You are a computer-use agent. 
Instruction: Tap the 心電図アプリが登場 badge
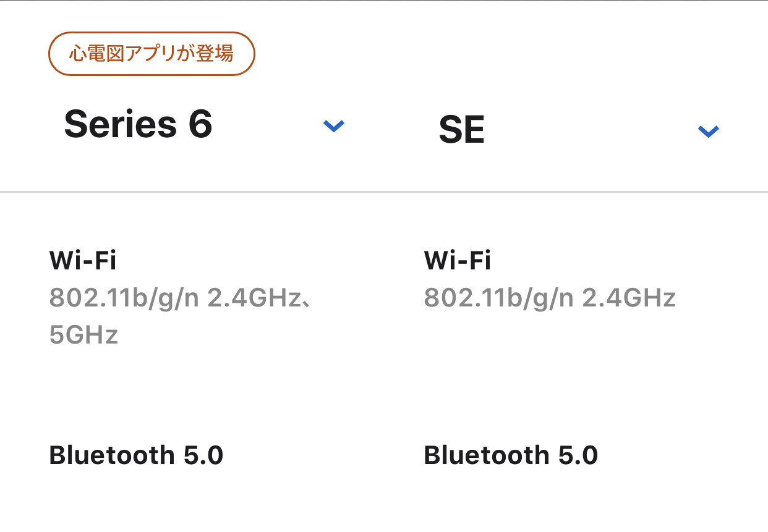[151, 54]
